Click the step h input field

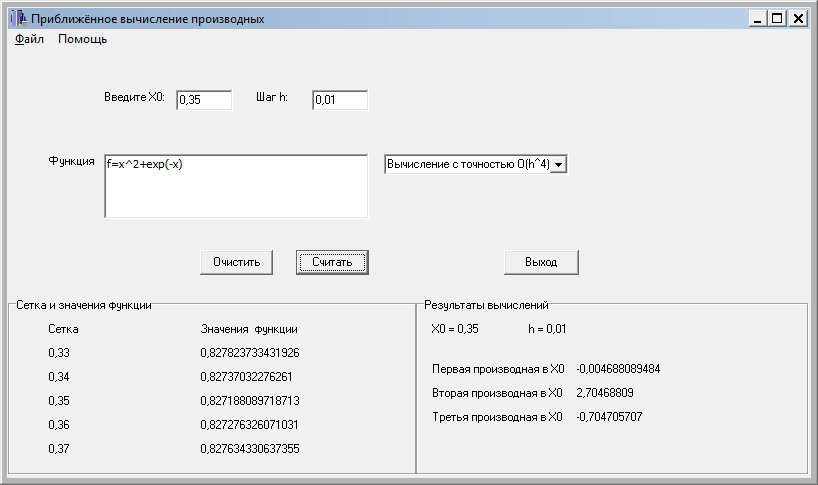pos(340,100)
